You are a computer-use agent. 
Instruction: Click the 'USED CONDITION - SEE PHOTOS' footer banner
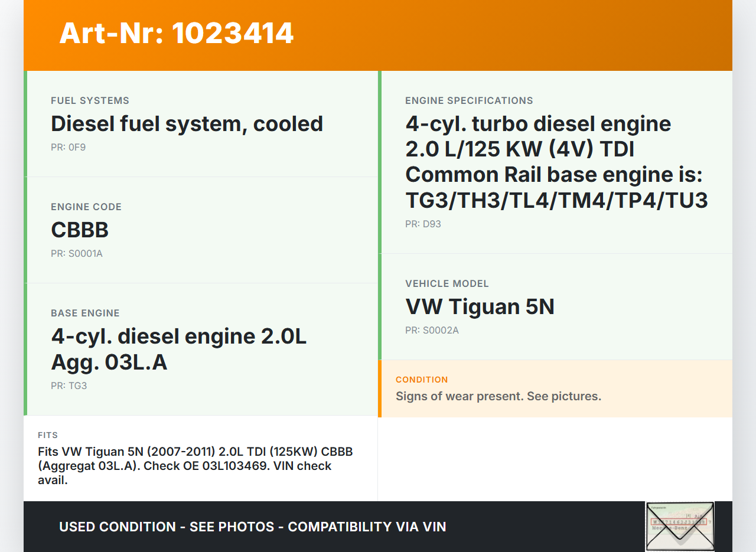252,527
